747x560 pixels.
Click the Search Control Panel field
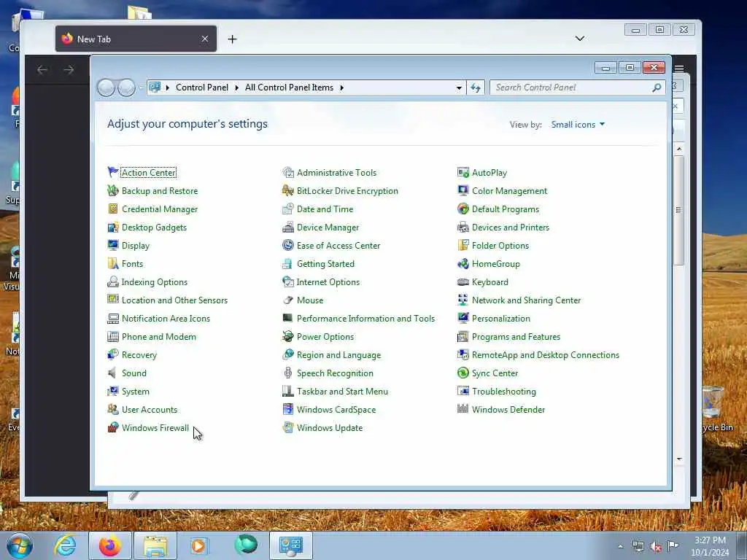(577, 87)
